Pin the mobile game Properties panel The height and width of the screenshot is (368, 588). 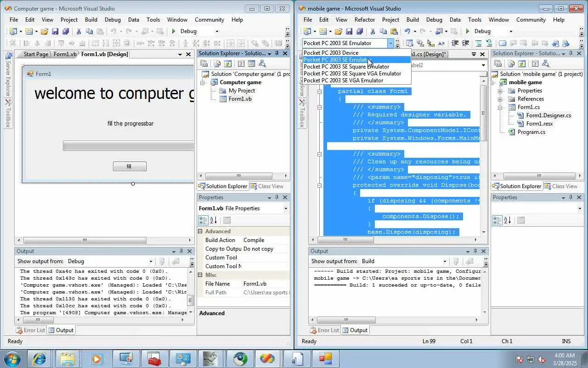[x=571, y=197]
